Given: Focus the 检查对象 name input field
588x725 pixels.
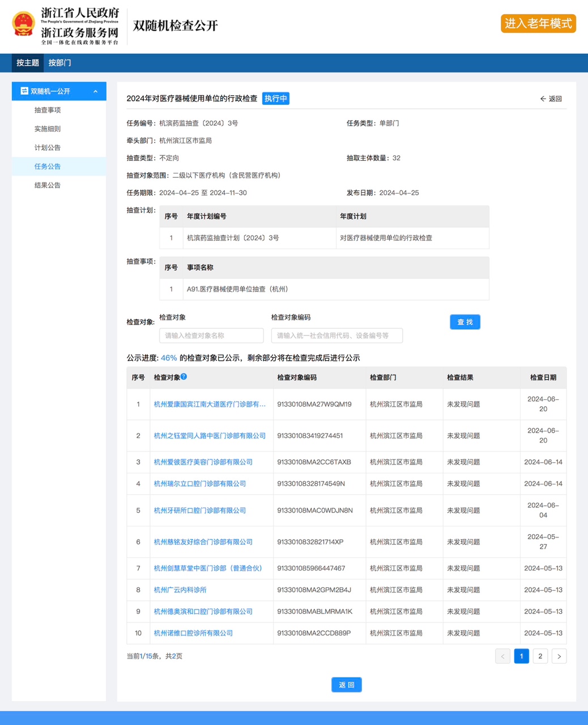Looking at the screenshot, I should click(x=211, y=335).
